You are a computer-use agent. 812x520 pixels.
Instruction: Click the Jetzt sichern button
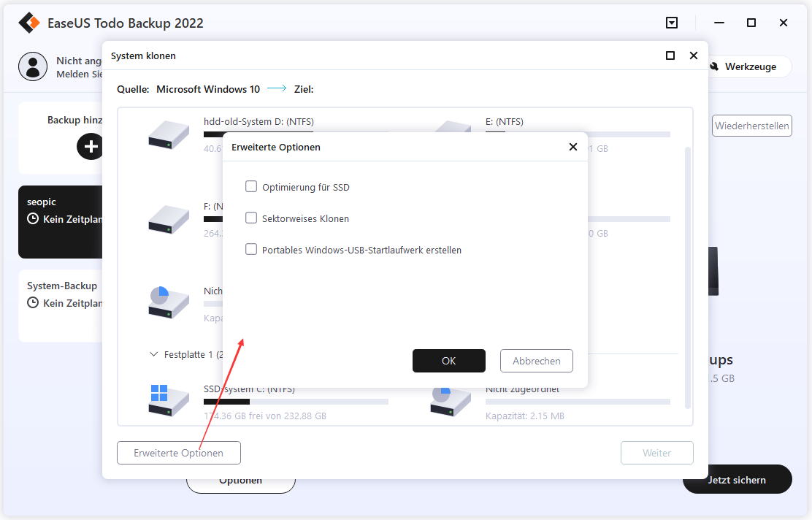tap(737, 480)
